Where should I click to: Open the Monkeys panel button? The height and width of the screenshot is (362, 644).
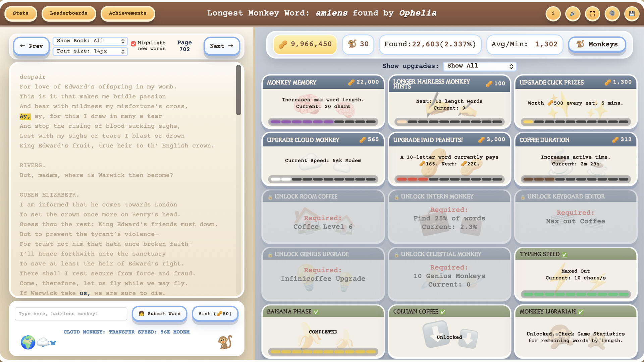pyautogui.click(x=597, y=44)
